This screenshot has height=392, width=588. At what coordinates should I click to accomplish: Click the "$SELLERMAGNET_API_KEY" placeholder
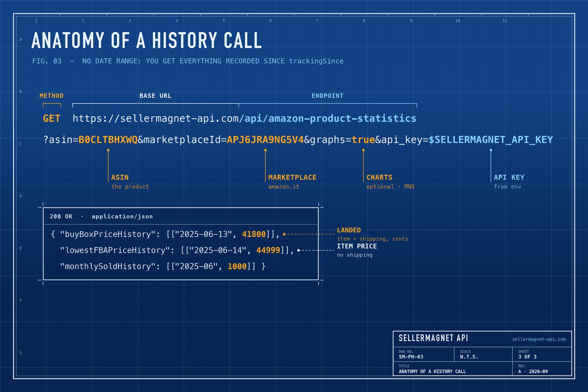(491, 140)
